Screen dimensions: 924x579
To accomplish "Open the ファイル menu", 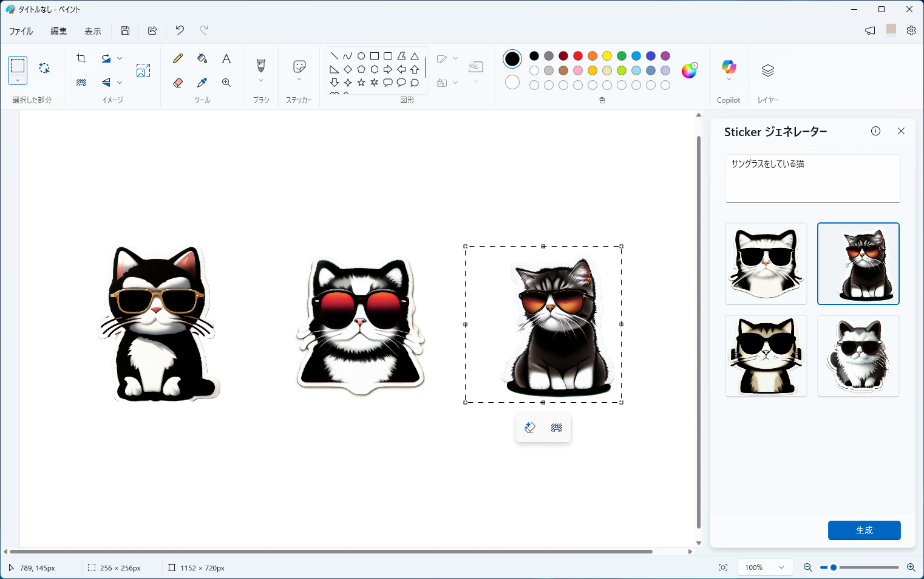I will tap(21, 30).
